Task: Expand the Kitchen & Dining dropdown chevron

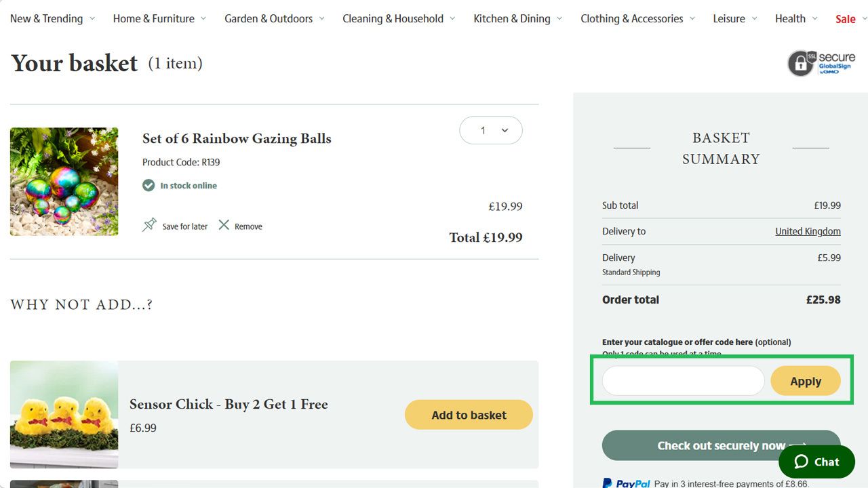Action: [559, 19]
